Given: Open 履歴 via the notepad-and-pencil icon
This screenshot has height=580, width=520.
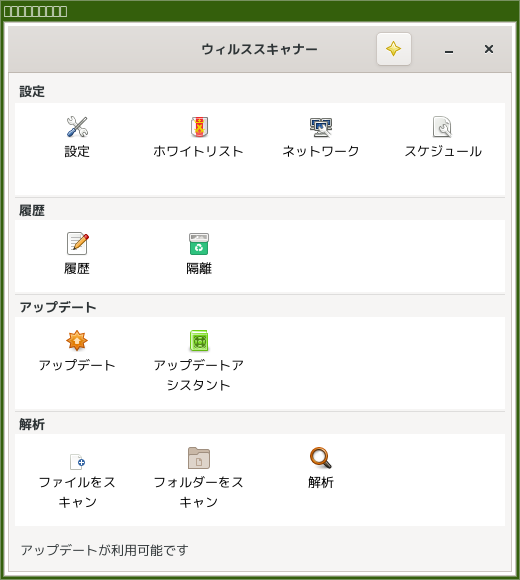Looking at the screenshot, I should [x=77, y=244].
